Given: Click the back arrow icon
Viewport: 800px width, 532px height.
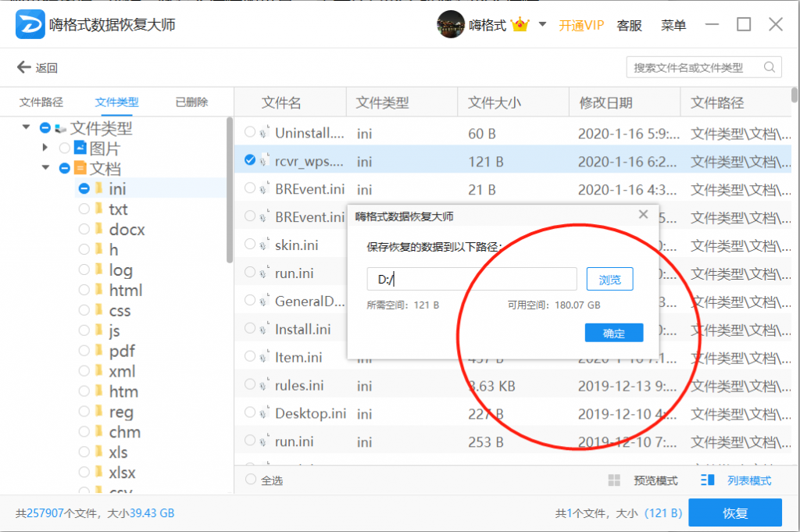Looking at the screenshot, I should coord(24,67).
